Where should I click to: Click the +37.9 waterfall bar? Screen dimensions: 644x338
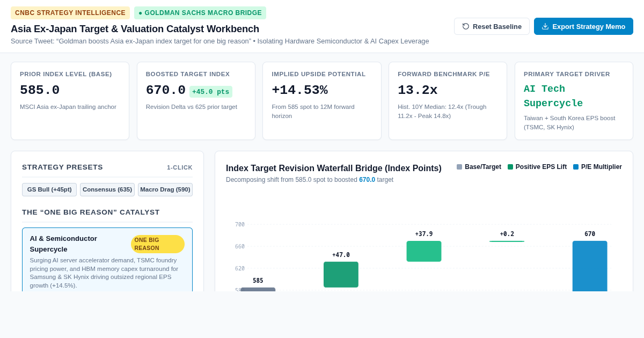click(424, 251)
